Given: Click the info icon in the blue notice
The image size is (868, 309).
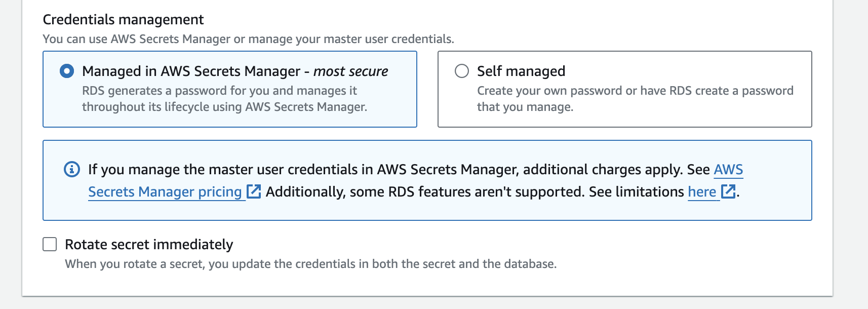Looking at the screenshot, I should click(x=72, y=169).
